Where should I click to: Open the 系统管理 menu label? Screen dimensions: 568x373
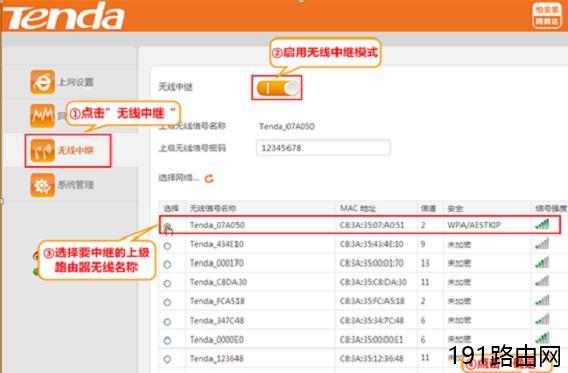(x=76, y=185)
